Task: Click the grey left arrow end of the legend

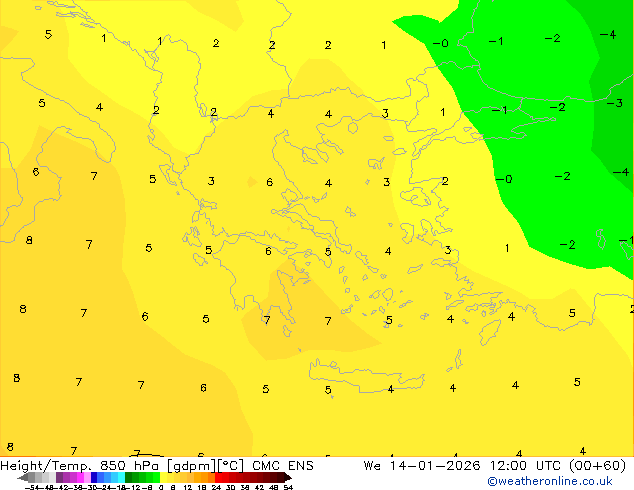Action: tap(23, 477)
